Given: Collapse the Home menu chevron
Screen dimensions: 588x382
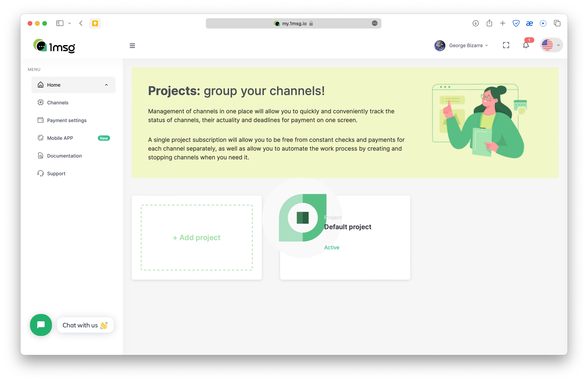Looking at the screenshot, I should (106, 85).
